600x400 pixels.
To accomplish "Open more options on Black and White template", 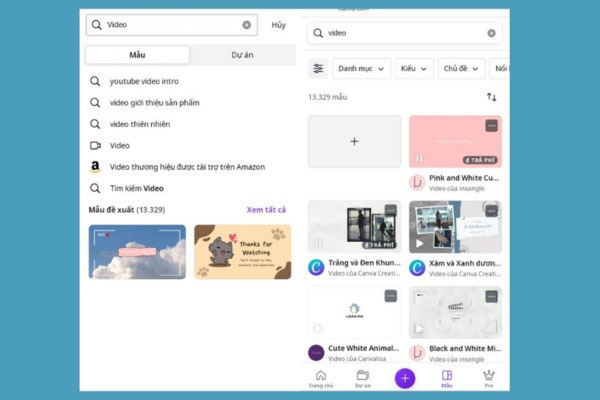I will pyautogui.click(x=491, y=296).
